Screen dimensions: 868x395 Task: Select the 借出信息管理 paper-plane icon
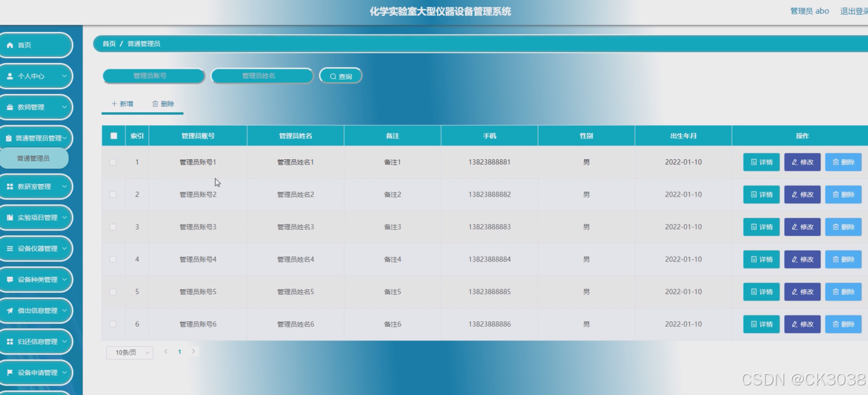tap(10, 311)
